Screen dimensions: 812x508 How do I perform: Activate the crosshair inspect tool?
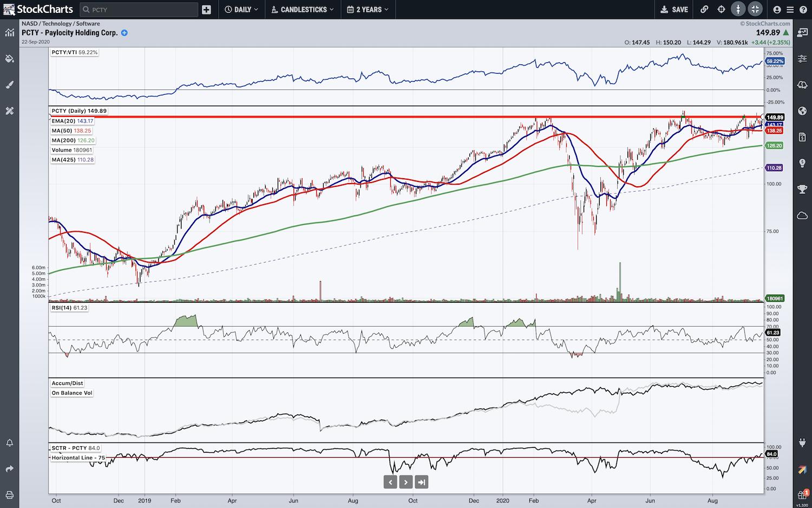point(721,9)
